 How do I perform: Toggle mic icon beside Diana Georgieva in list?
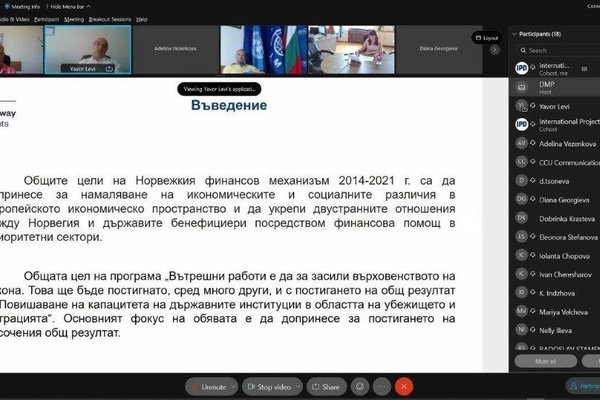click(x=532, y=199)
